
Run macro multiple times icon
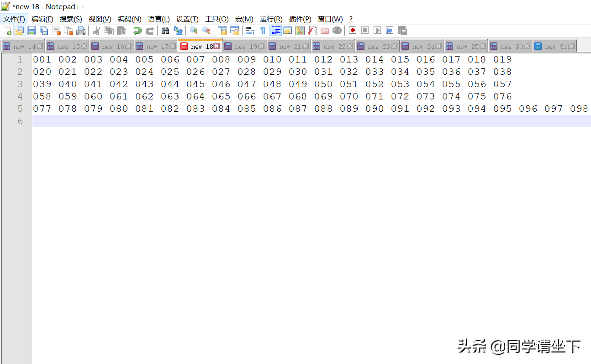pos(389,31)
